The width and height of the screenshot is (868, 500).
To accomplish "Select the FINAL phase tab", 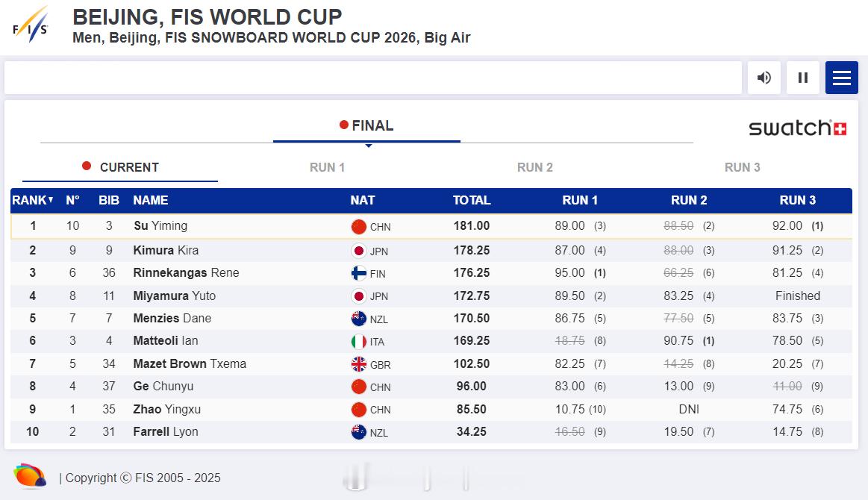I will 366,126.
